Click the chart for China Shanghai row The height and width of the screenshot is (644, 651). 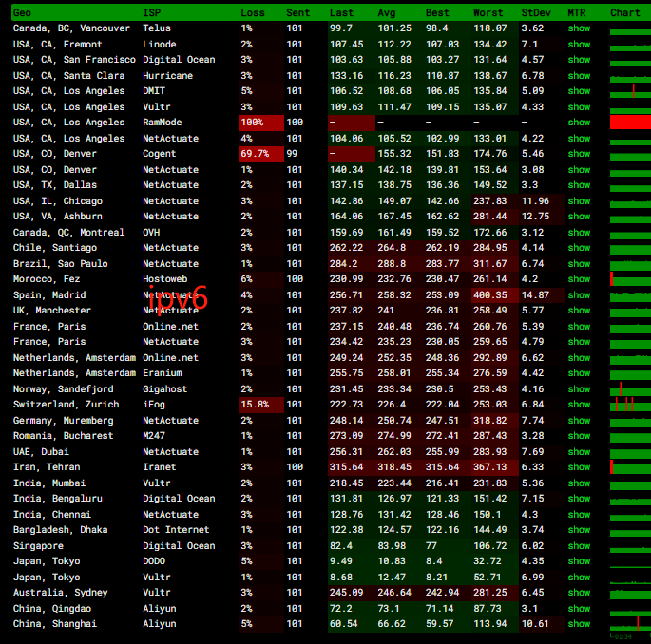click(x=630, y=624)
